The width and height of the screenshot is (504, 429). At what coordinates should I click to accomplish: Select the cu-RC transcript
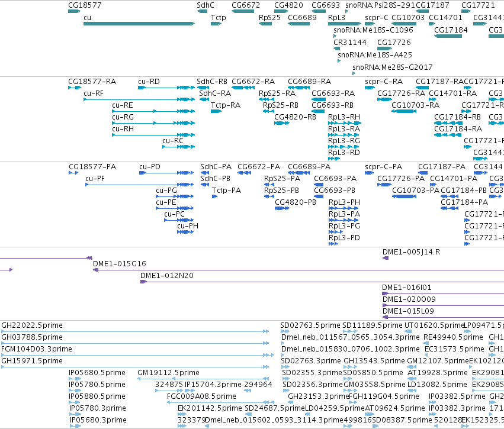tap(178, 147)
